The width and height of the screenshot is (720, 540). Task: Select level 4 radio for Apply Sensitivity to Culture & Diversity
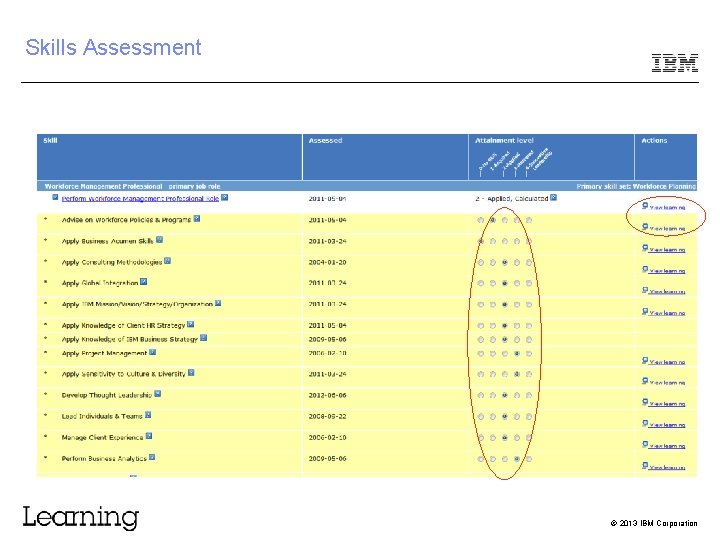point(529,374)
